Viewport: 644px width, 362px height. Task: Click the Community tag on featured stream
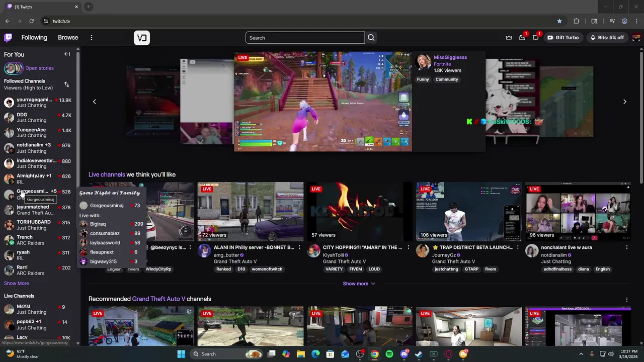tap(447, 79)
